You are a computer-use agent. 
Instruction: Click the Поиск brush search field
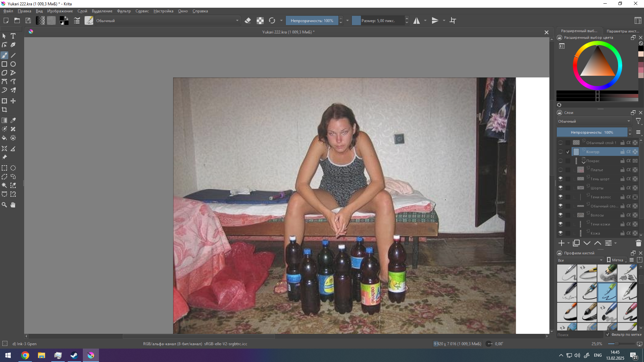click(x=579, y=335)
